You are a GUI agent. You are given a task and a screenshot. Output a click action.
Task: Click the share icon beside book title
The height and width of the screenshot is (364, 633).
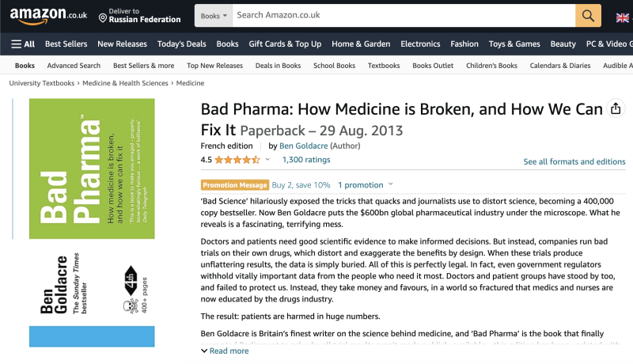[x=616, y=108]
